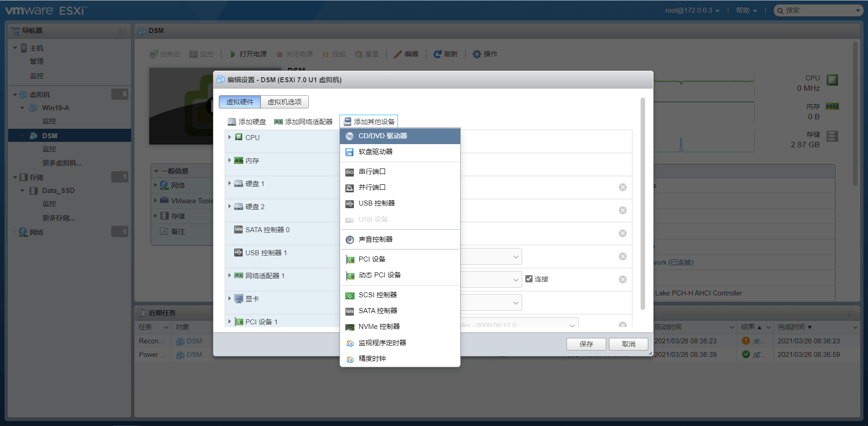Click the SATA 控制器 menu icon

tap(349, 311)
